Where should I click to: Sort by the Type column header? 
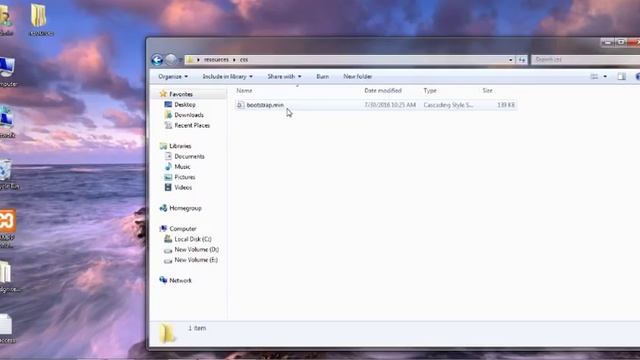[x=430, y=91]
